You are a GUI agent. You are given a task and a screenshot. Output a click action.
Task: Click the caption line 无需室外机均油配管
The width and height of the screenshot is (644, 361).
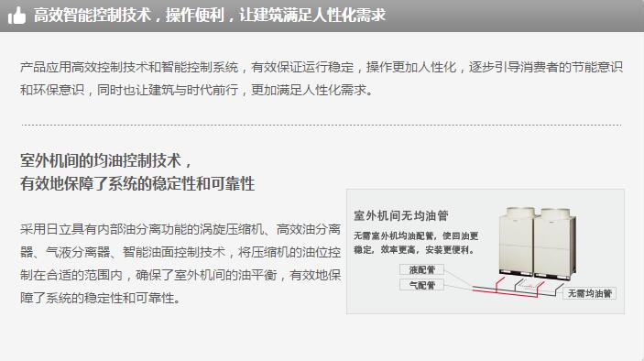tap(416, 235)
